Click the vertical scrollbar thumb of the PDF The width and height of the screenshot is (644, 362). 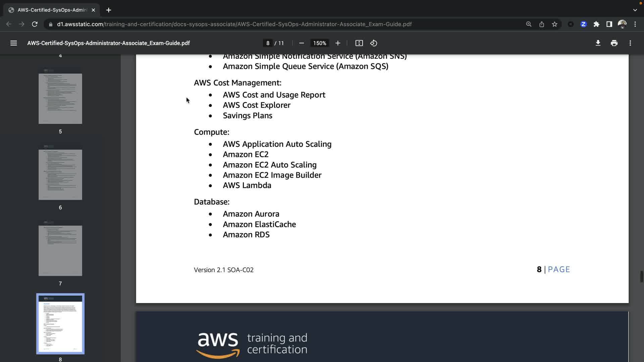pyautogui.click(x=642, y=277)
